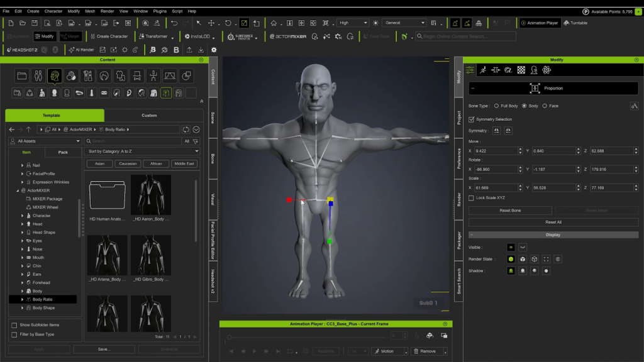Click the Undo arrow in toolbar
The height and width of the screenshot is (362, 644).
pos(174,23)
